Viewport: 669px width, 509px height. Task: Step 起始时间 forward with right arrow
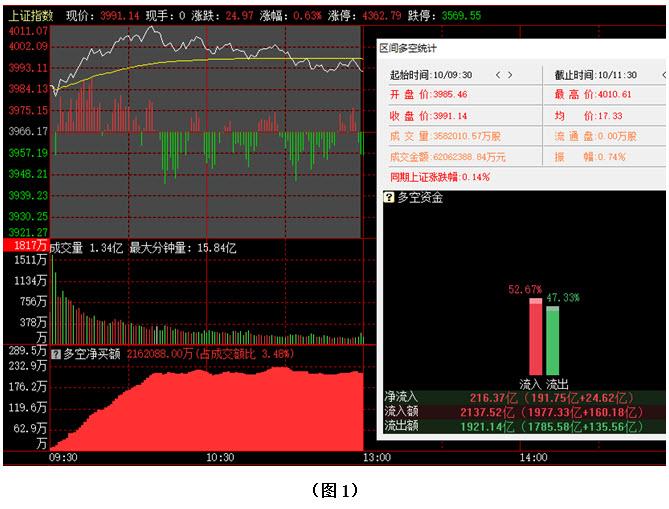(x=511, y=75)
